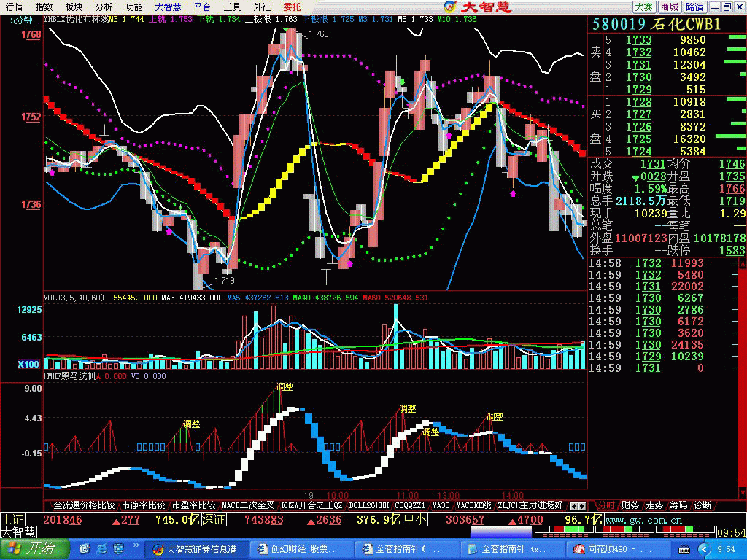Viewport: 747px width, 560px height.
Task: Click the 最高 value 1766
Action: 732,189
